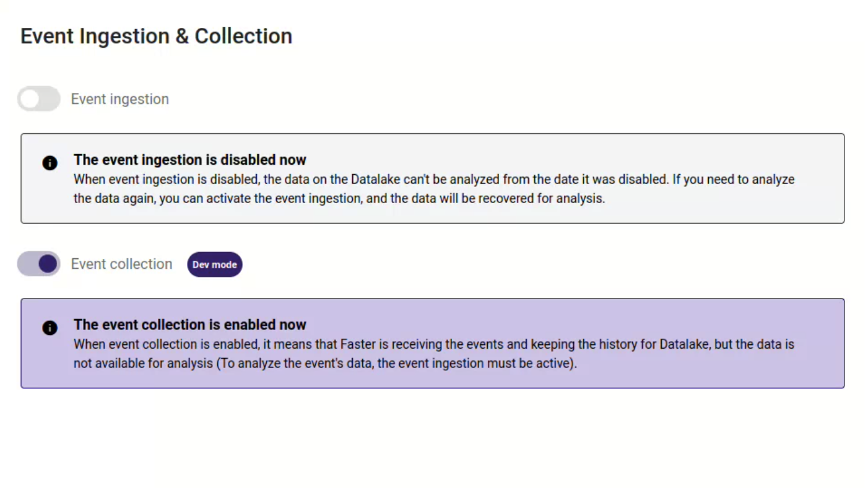Click the white knob of ingestion switch

pos(30,99)
